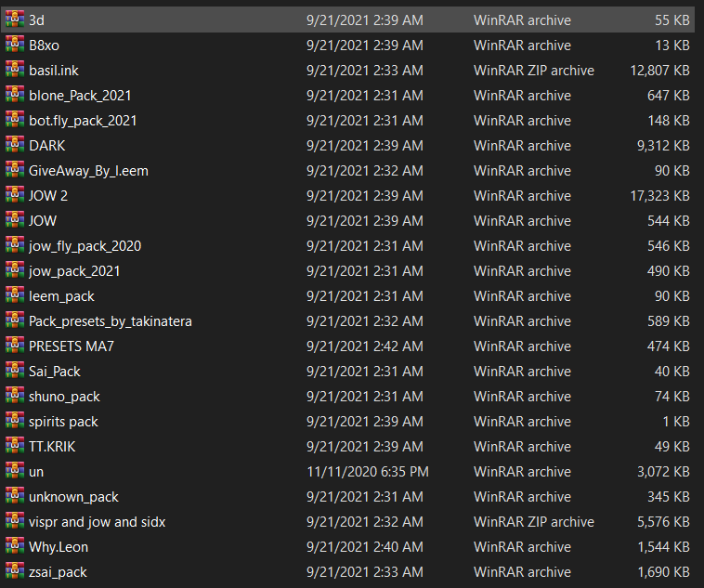Click the WinRAR icon next to 3d

coord(15,20)
